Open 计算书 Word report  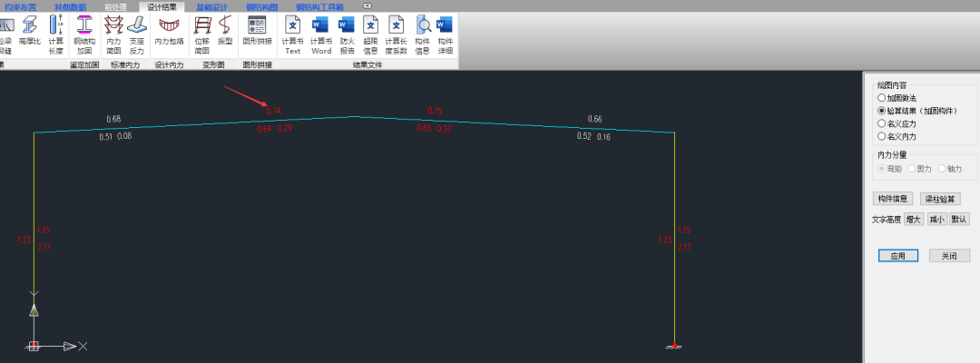(320, 35)
